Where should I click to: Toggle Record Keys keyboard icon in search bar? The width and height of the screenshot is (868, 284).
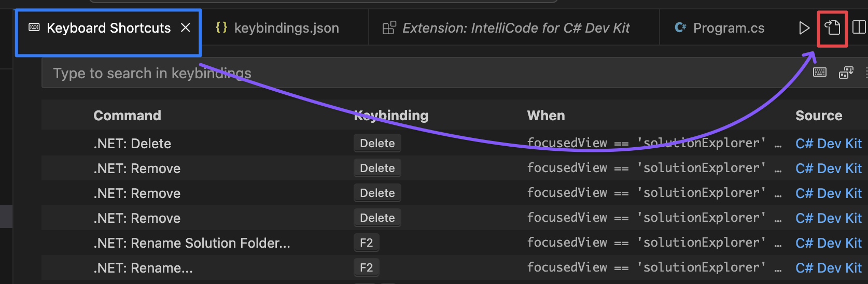pos(820,72)
